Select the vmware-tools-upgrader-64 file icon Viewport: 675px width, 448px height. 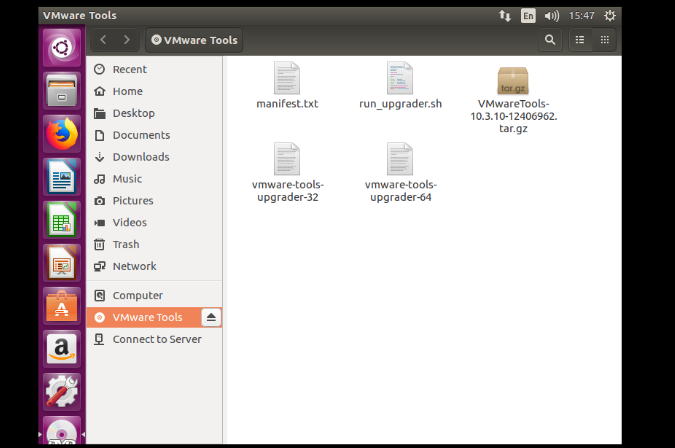(x=400, y=159)
